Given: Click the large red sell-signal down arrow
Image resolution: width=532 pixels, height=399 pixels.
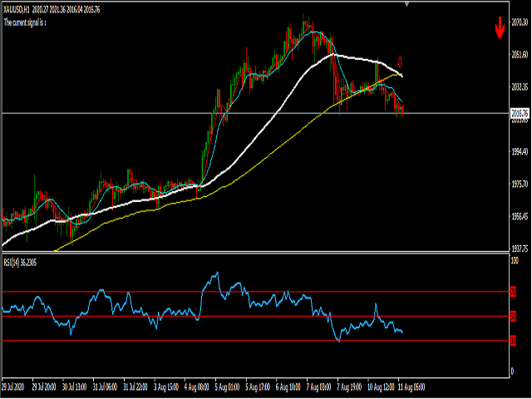Looking at the screenshot, I should click(x=500, y=27).
